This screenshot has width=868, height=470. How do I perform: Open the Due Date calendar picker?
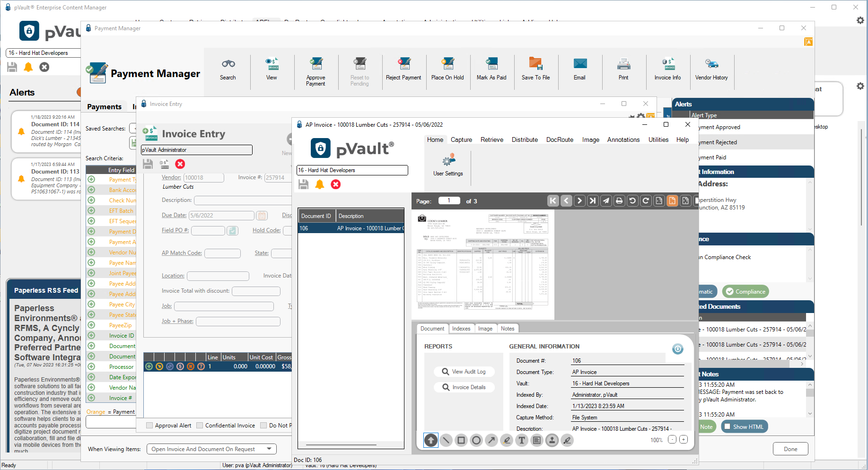click(x=262, y=216)
